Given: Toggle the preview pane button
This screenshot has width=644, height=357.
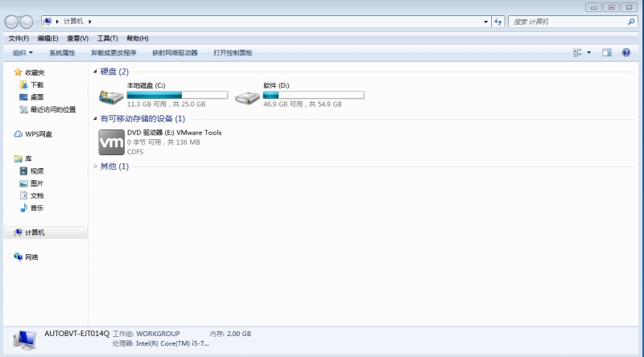Looking at the screenshot, I should click(607, 52).
